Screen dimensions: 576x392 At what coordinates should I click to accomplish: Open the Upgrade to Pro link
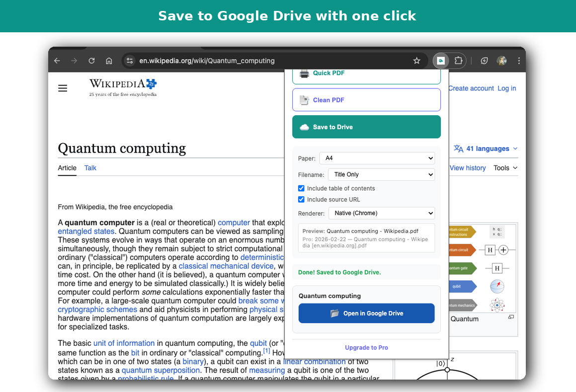click(366, 347)
